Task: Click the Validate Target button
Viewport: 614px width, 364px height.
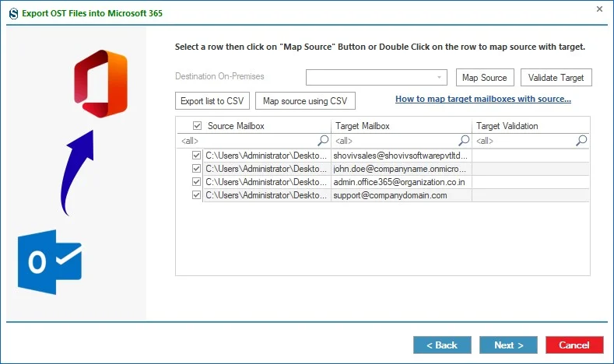Action: point(556,78)
